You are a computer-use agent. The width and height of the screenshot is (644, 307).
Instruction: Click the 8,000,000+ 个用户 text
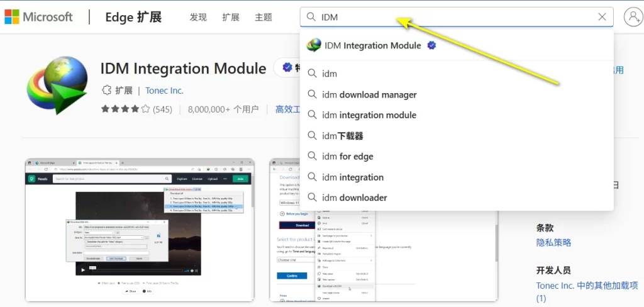[x=223, y=109]
